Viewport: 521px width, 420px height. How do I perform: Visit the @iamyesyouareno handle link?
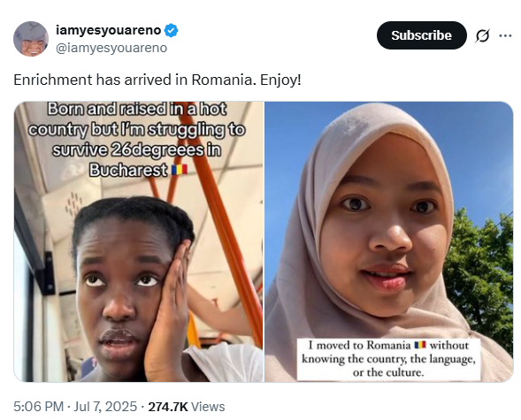tap(111, 48)
